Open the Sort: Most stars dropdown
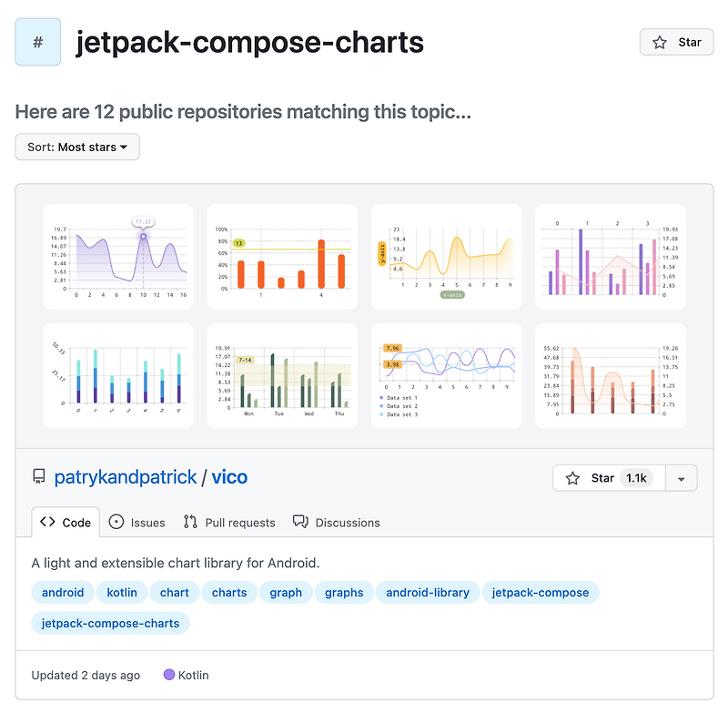The image size is (728, 713). [x=76, y=147]
